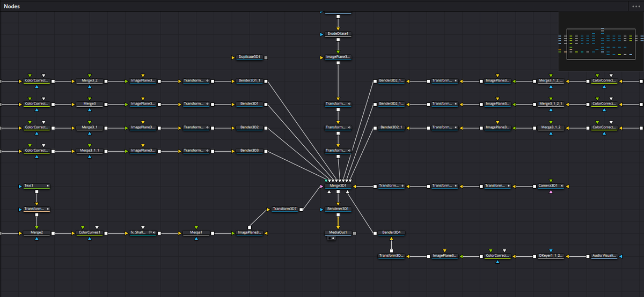The height and width of the screenshot is (297, 644).
Task: Click the blue mask input below Merge3_2
Action: (89, 87)
